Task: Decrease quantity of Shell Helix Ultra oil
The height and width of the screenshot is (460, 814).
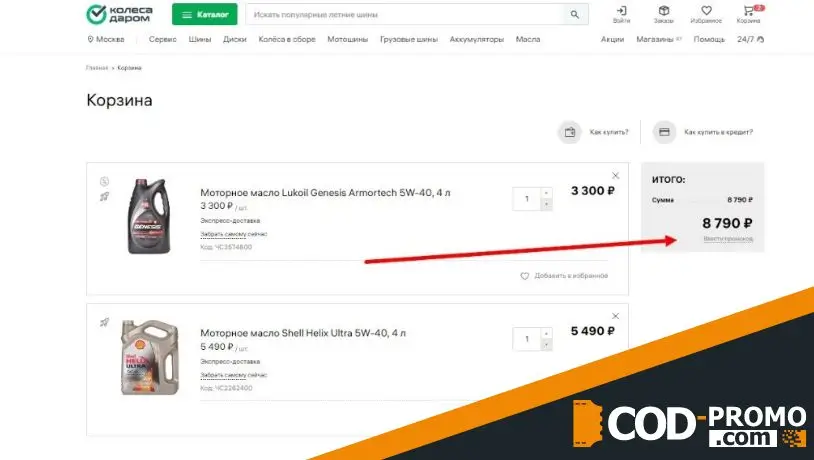Action: click(546, 345)
